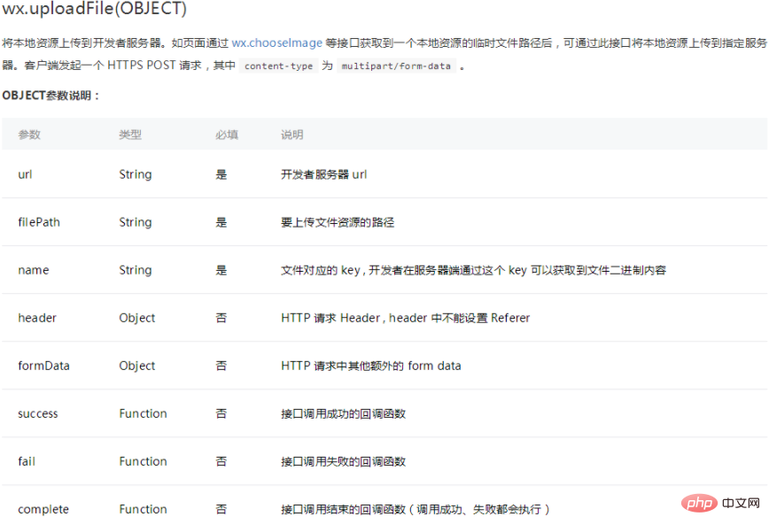The image size is (769, 532).
Task: Click the 说明 column header
Action: pos(292,135)
